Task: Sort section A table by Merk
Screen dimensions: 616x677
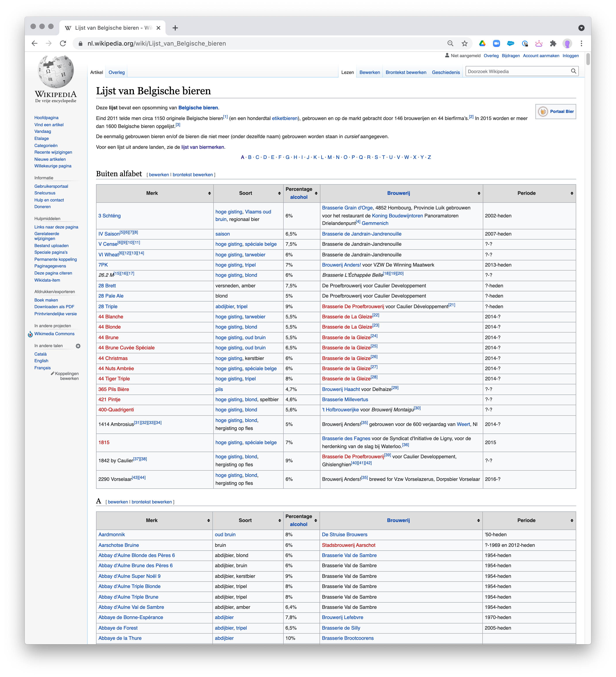Action: [208, 520]
